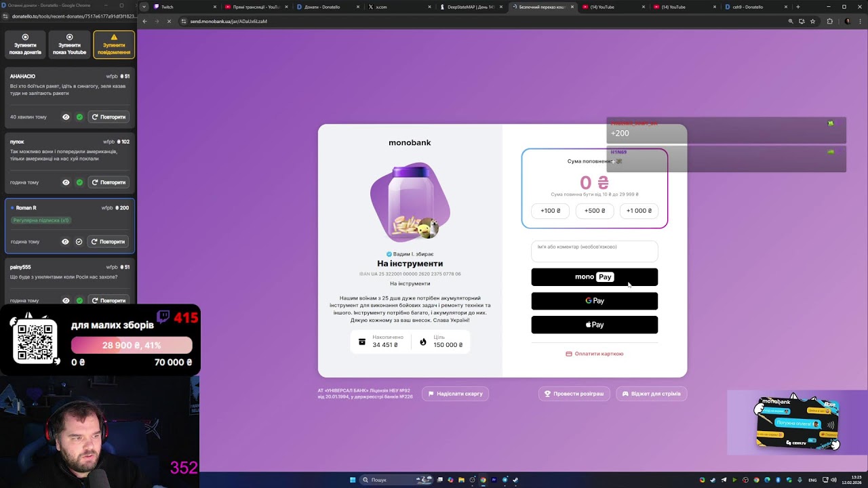868x488 pixels.
Task: Click the jar image thumbnail
Action: [x=410, y=202]
